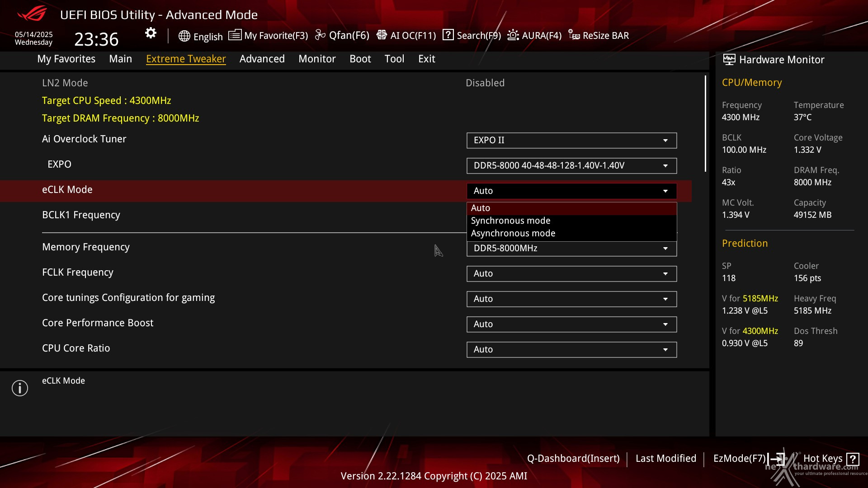Screen dimensions: 868x488
Task: Choose Asynchronous mode option
Action: [x=571, y=234]
